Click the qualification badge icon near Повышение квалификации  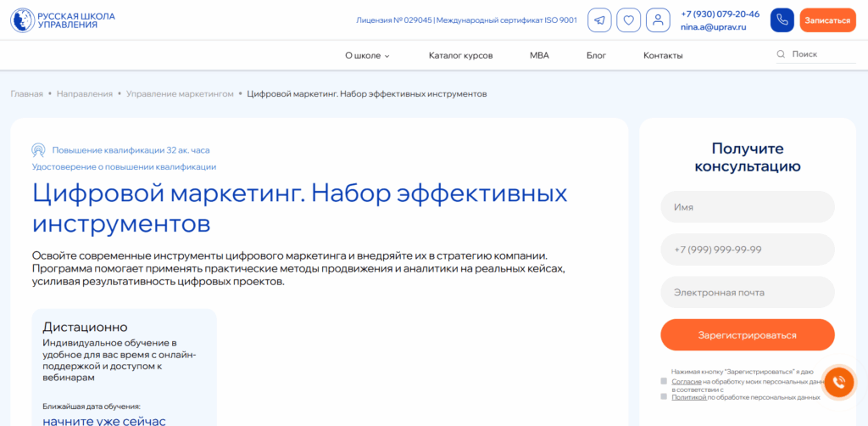tap(38, 150)
